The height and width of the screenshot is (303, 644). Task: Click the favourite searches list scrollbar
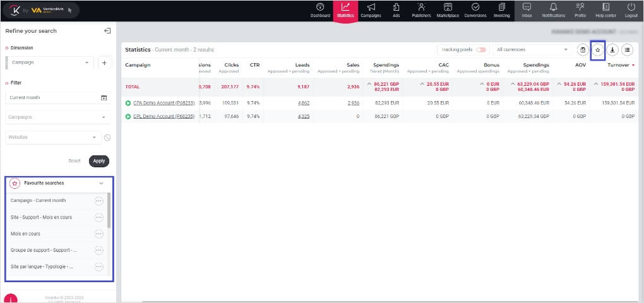point(109,211)
